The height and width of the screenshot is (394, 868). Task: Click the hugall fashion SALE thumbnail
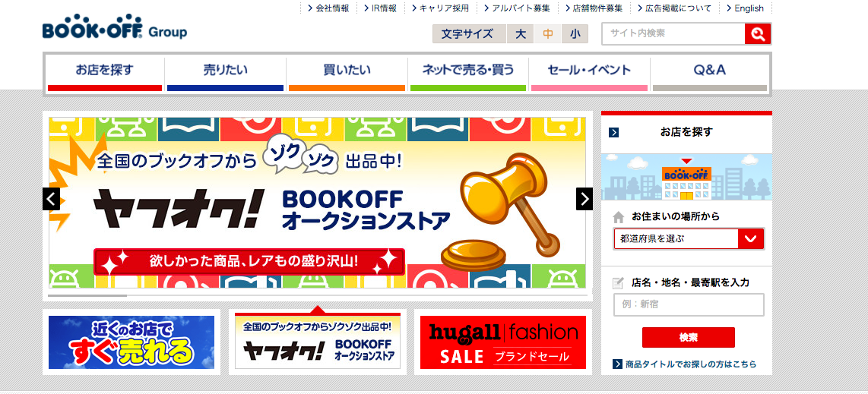coord(502,342)
